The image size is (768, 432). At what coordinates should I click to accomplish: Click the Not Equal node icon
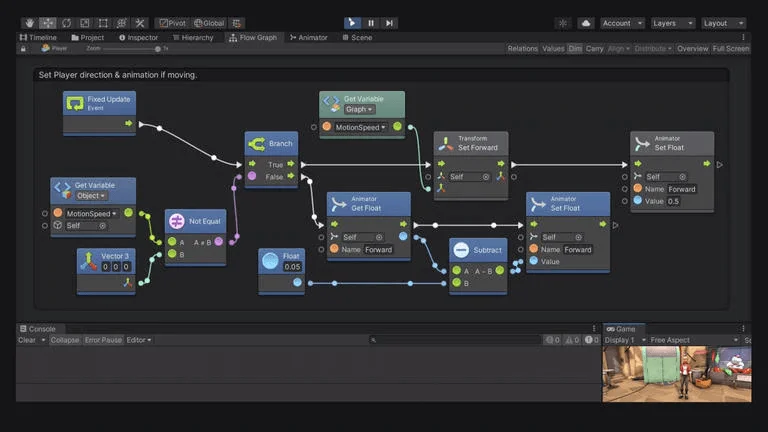pyautogui.click(x=177, y=221)
